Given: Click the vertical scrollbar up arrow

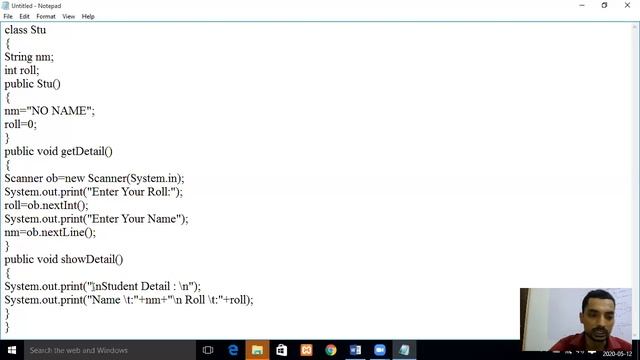Looking at the screenshot, I should [x=635, y=27].
